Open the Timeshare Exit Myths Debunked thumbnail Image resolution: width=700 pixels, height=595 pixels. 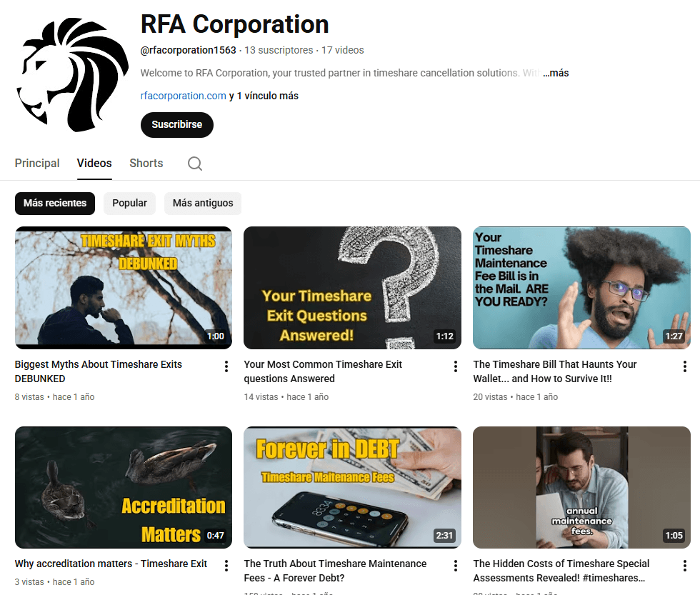click(124, 288)
